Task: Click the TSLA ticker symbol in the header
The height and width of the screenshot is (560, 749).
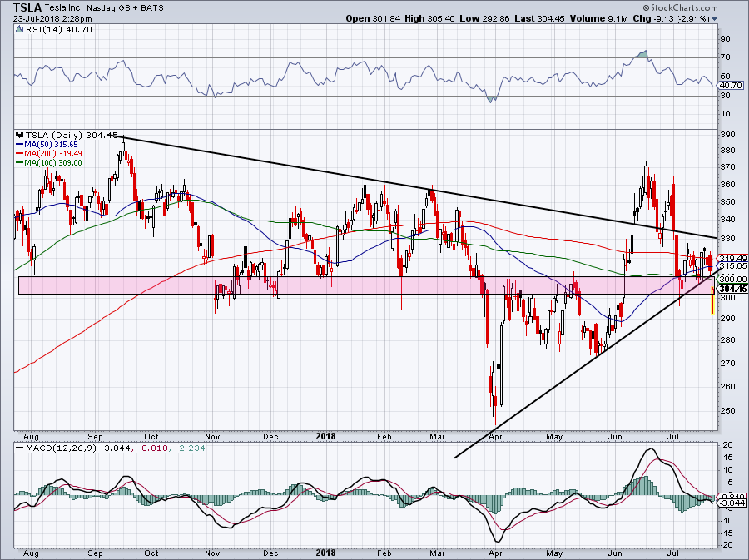Action: [x=27, y=7]
